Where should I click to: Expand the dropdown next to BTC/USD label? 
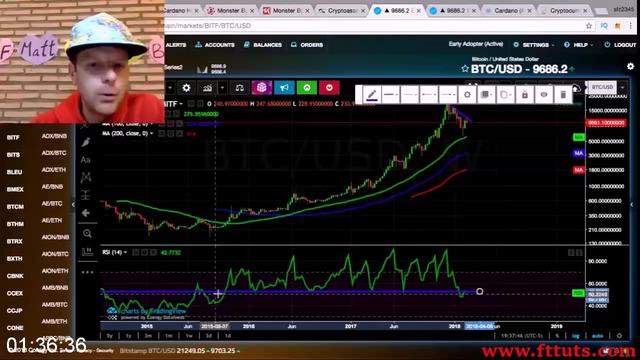622,87
